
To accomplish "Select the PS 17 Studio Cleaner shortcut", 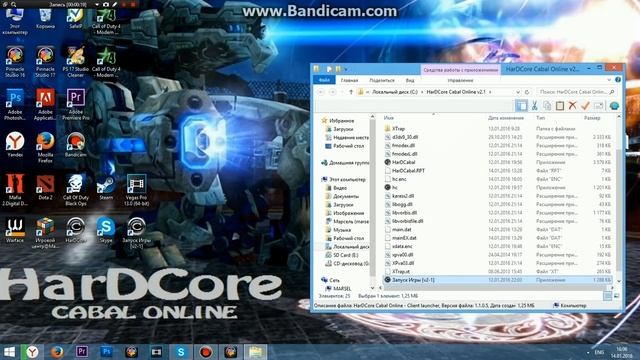I will [76, 62].
